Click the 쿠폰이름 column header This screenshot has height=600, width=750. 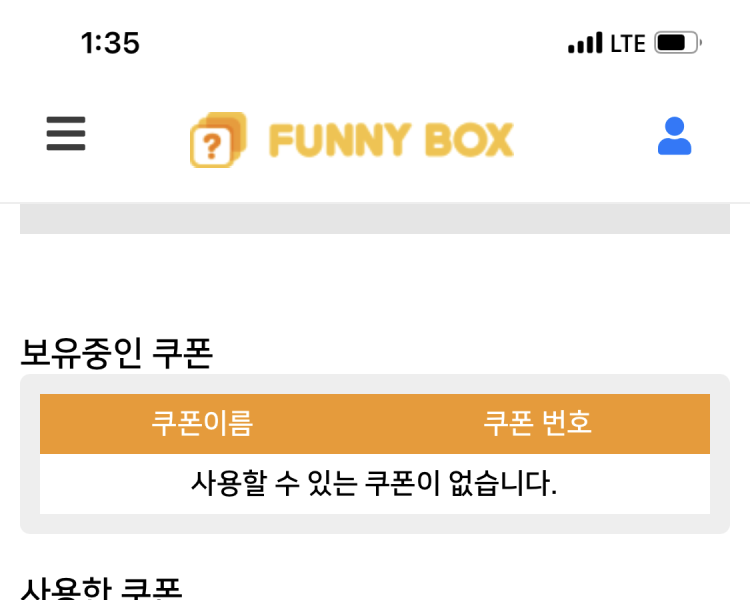coord(202,423)
